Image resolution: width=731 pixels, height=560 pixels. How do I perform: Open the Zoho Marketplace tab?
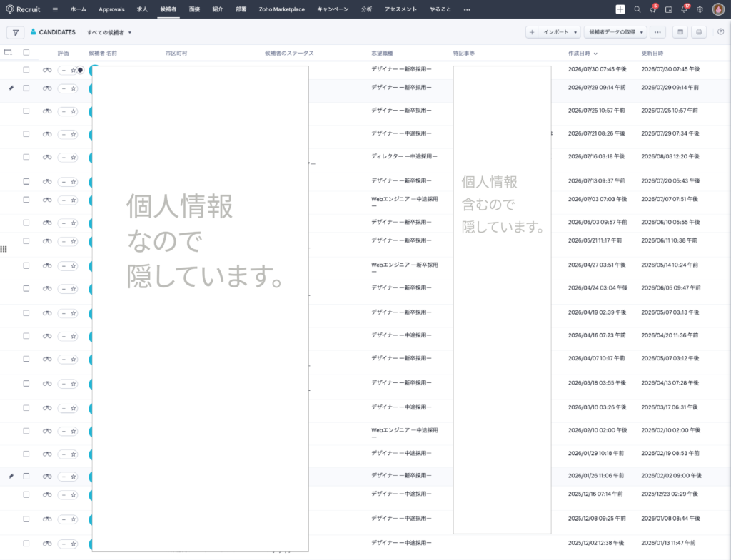point(281,9)
